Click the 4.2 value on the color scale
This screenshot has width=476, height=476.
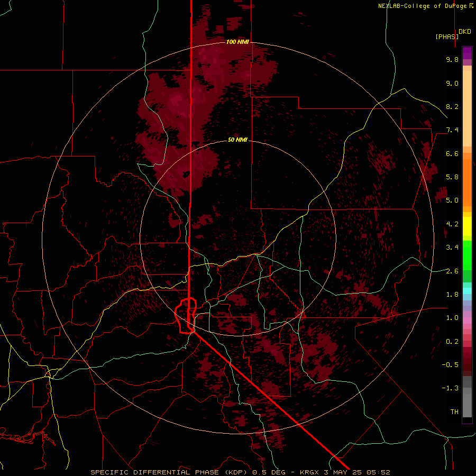click(x=452, y=224)
